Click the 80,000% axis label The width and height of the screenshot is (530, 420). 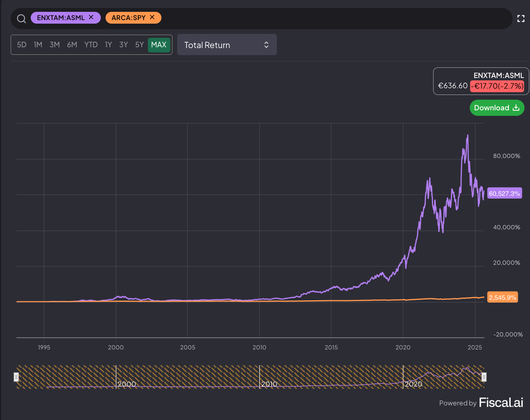(x=507, y=156)
